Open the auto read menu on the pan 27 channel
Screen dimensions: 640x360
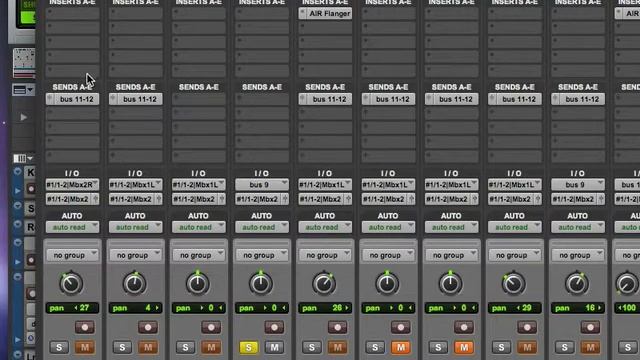72,227
